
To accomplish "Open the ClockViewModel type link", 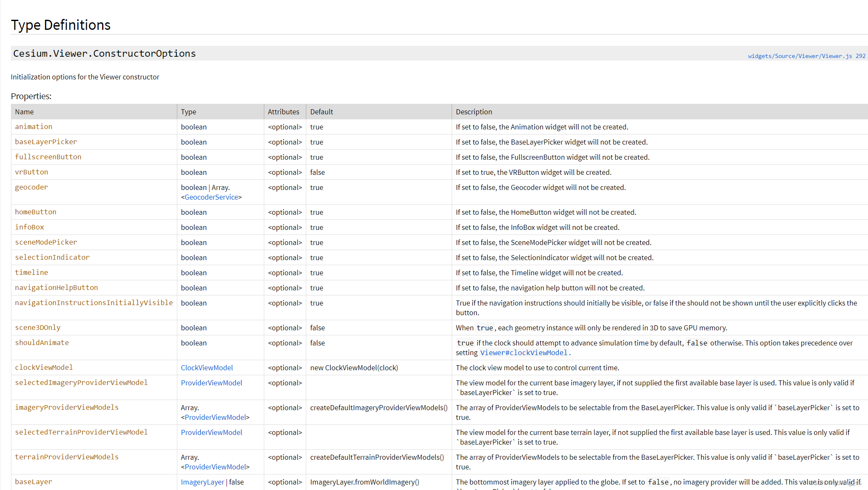I will tap(207, 368).
